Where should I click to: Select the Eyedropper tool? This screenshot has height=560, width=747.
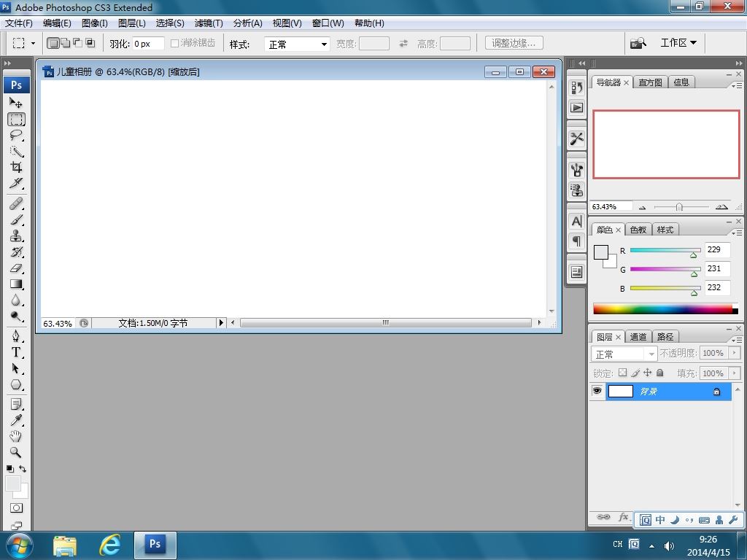point(16,420)
